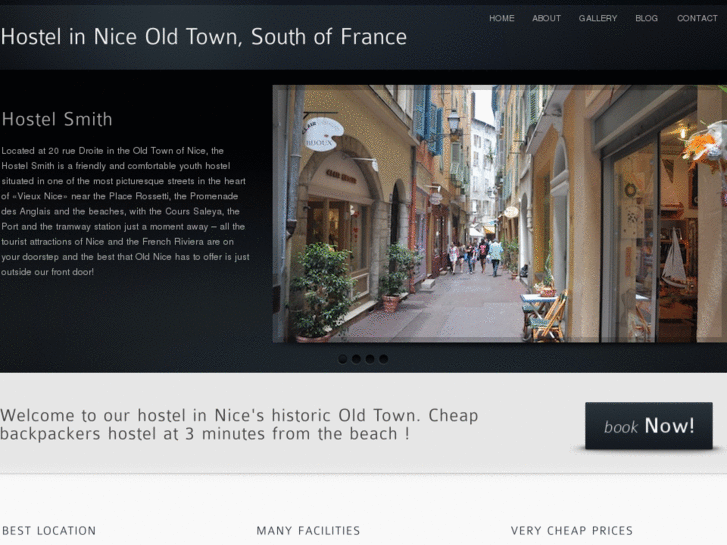Viewport: 727px width, 545px height.
Task: Click the MANY FACILITIES heading
Action: 308,531
